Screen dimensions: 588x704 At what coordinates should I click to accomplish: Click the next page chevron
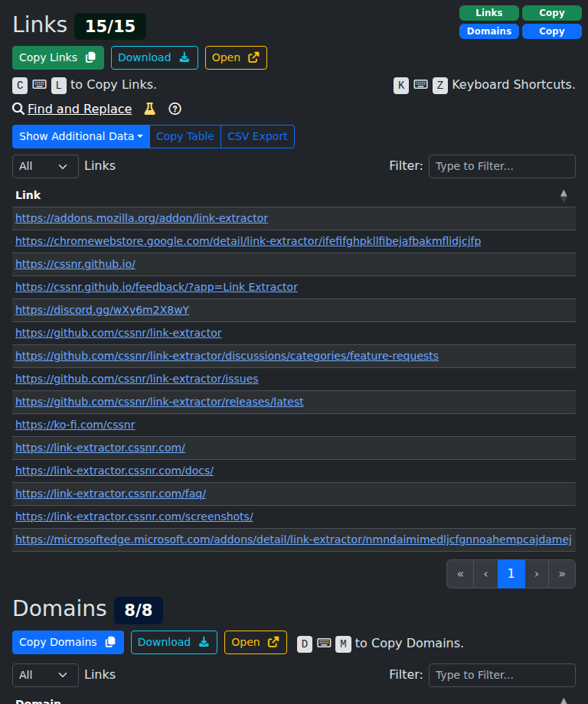tap(537, 573)
